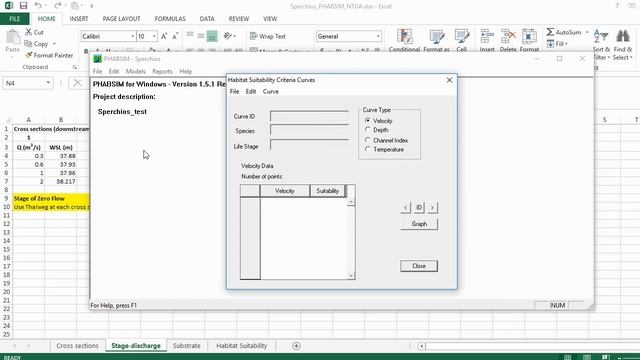The image size is (640, 360).
Task: Click the AutoSum sigma icon
Action: tap(550, 32)
